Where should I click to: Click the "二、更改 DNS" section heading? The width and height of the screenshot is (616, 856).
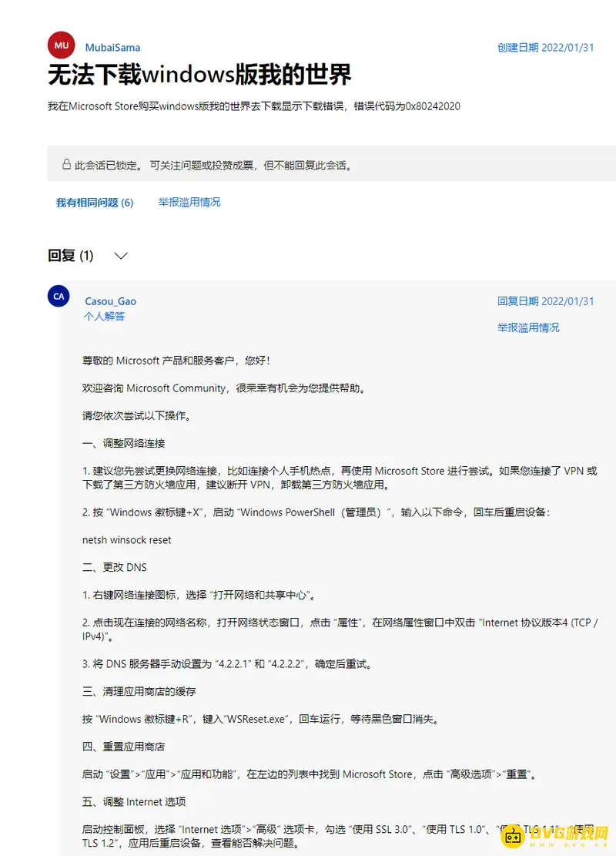coord(114,567)
